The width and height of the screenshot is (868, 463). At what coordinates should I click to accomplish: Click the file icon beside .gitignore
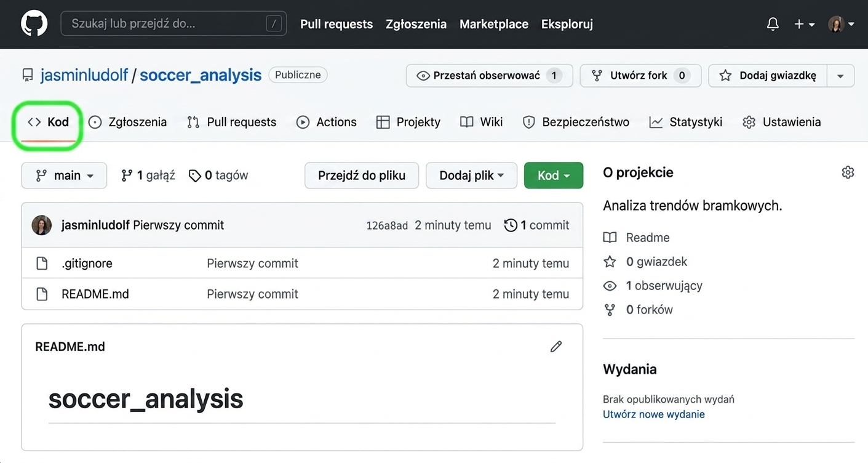pyautogui.click(x=42, y=264)
